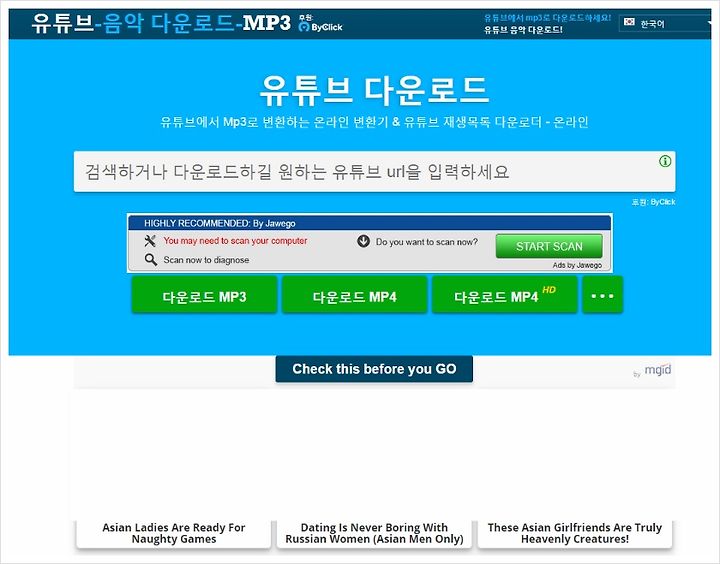Screen dimensions: 720x564
Task: Click Scan now to diagnose text
Action: tap(206, 260)
